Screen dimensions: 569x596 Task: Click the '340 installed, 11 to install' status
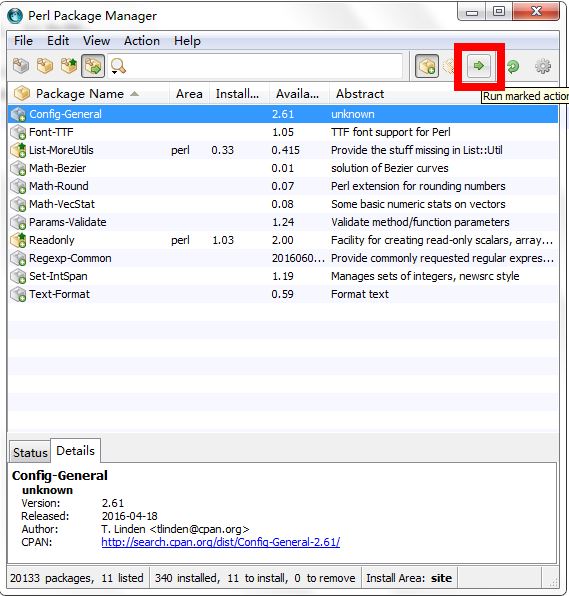coord(255,578)
